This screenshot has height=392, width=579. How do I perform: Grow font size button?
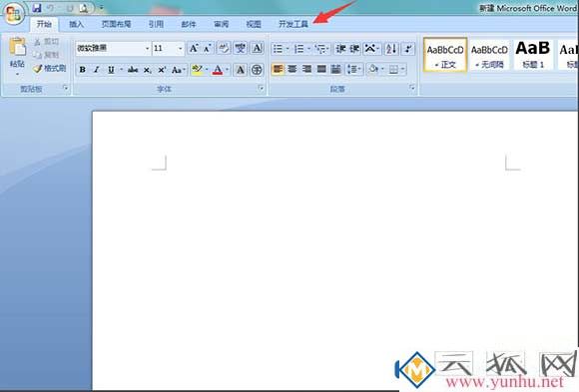194,48
